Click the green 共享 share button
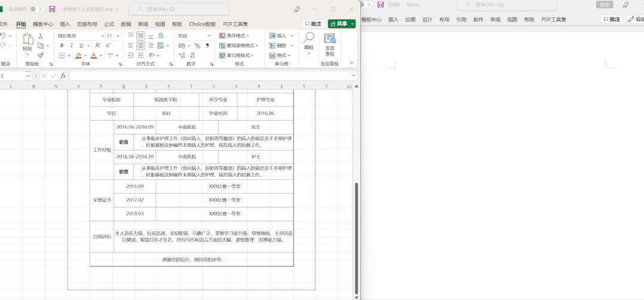This screenshot has height=300, width=644. (x=342, y=24)
